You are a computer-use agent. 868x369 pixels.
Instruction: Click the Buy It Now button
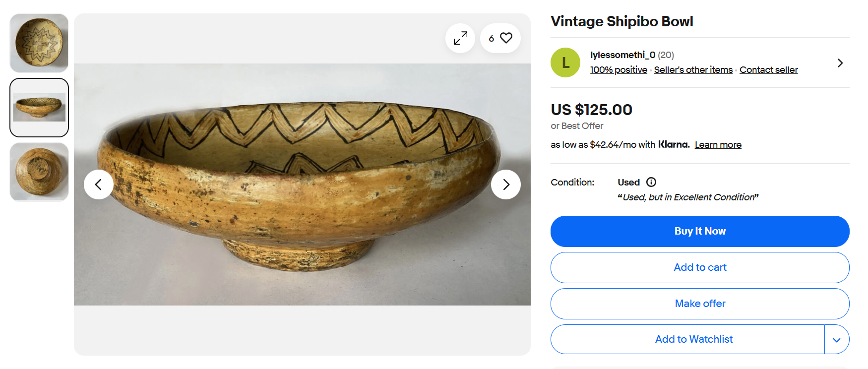click(699, 231)
